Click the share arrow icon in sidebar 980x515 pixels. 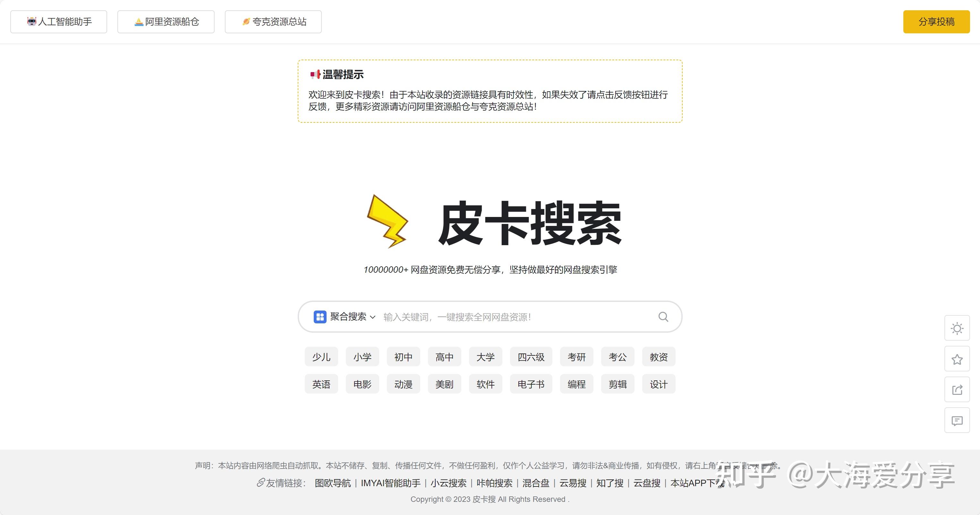pyautogui.click(x=957, y=390)
